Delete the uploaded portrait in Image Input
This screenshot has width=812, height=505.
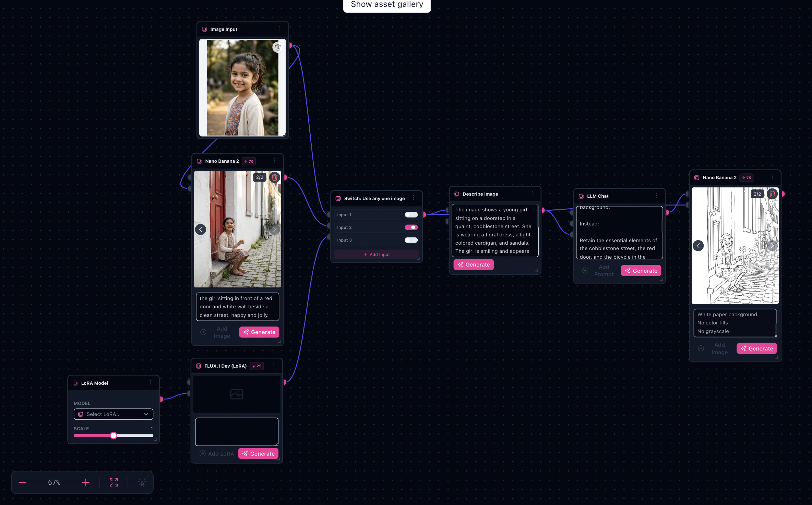click(278, 47)
